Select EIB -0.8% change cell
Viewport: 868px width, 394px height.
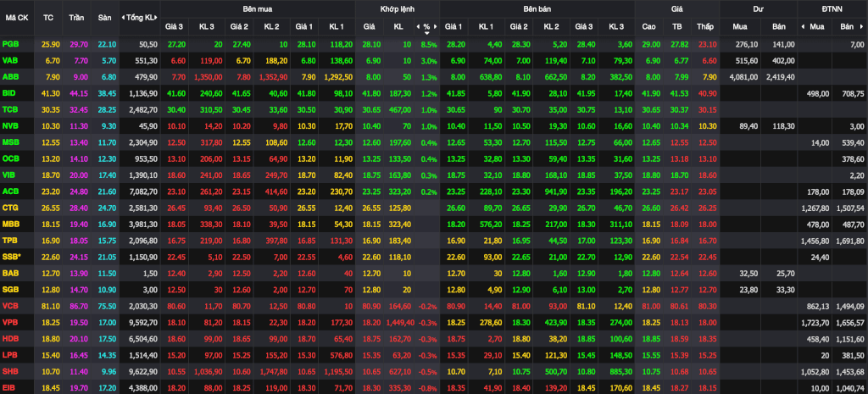tap(427, 388)
